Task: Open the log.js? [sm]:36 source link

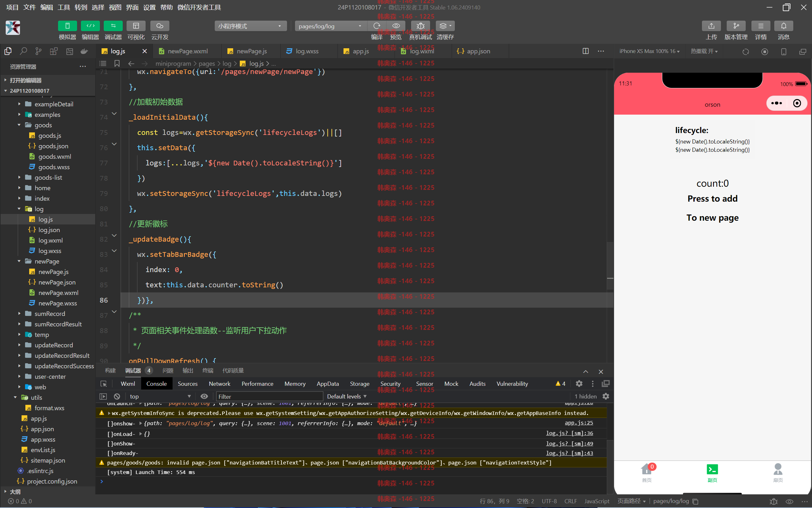Action: tap(569, 433)
